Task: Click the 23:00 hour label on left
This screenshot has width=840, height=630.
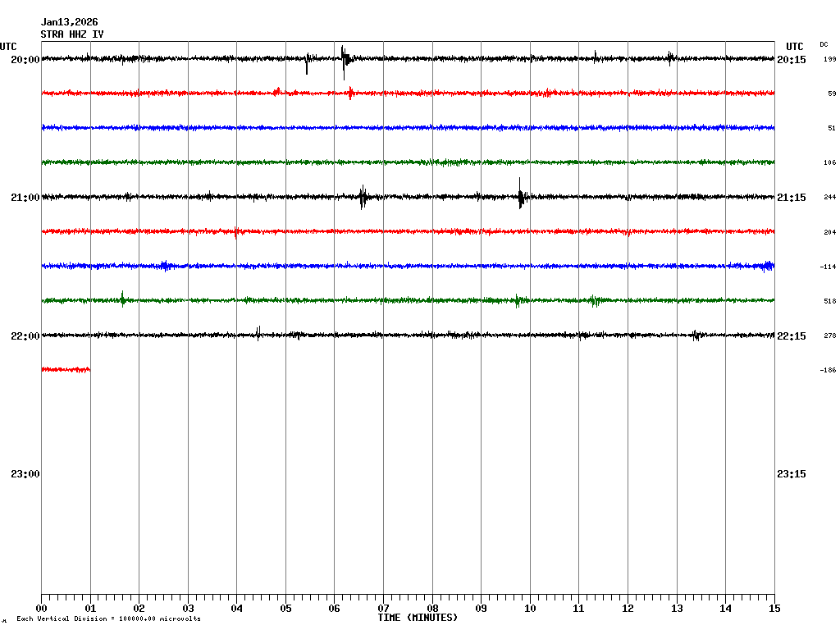Action: click(x=25, y=474)
